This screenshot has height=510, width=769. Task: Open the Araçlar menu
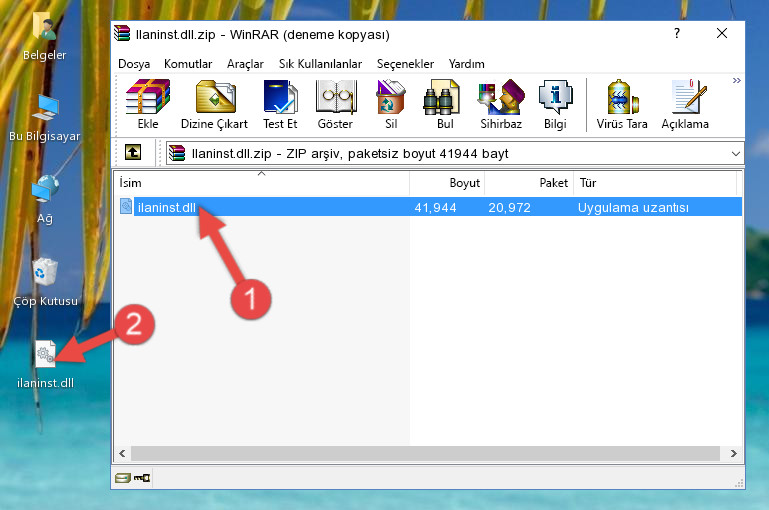[x=245, y=64]
